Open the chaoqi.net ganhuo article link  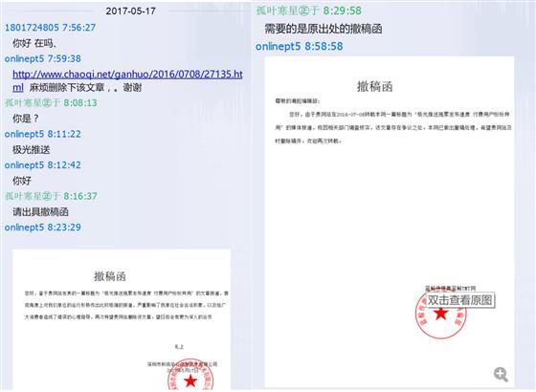click(x=127, y=80)
